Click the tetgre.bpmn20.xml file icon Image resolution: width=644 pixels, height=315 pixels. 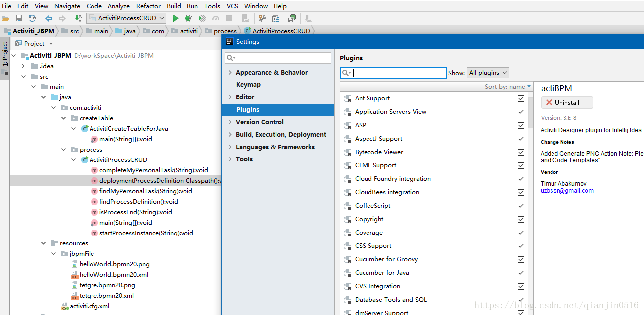(75, 296)
